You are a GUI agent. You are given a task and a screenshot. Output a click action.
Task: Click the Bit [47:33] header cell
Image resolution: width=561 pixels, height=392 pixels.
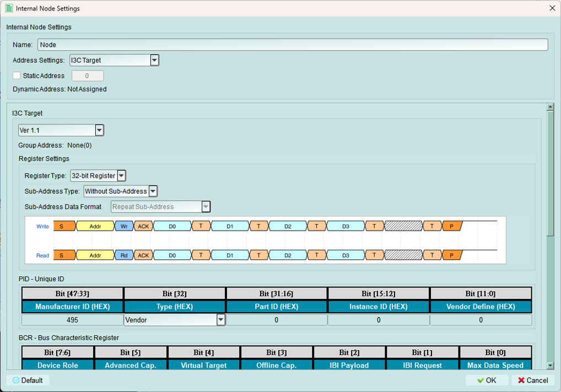(x=72, y=294)
